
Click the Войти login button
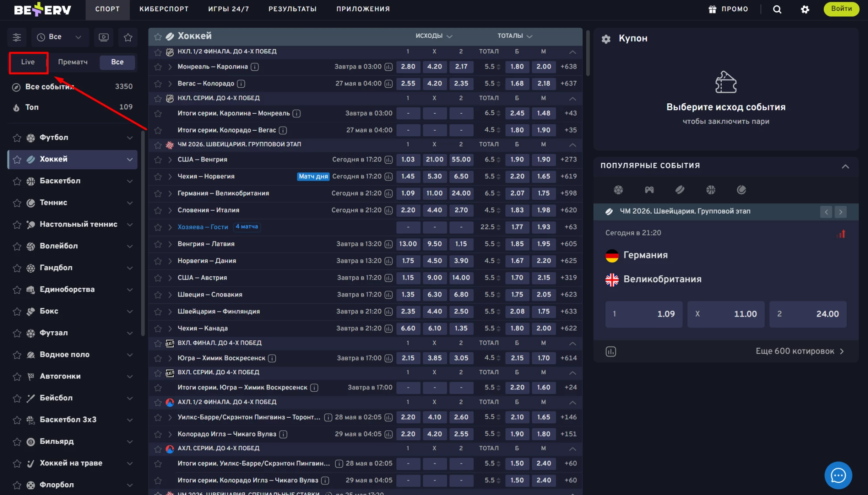click(x=842, y=9)
